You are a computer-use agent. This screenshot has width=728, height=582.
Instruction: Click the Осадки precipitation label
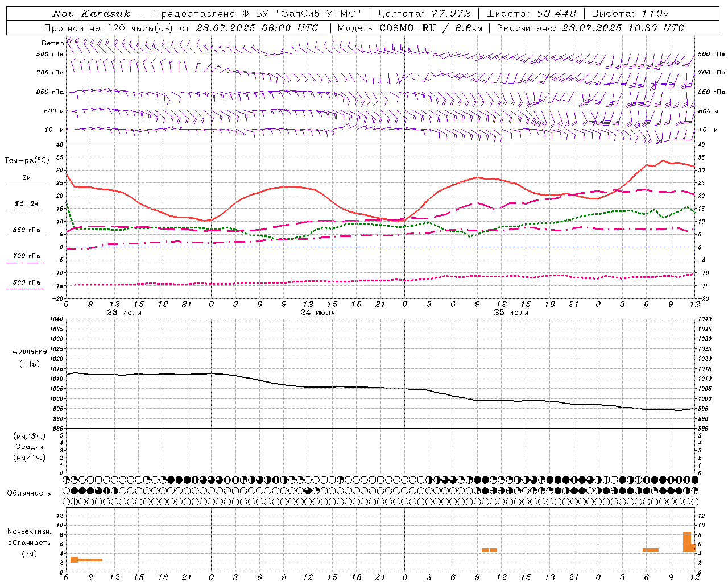click(x=30, y=447)
